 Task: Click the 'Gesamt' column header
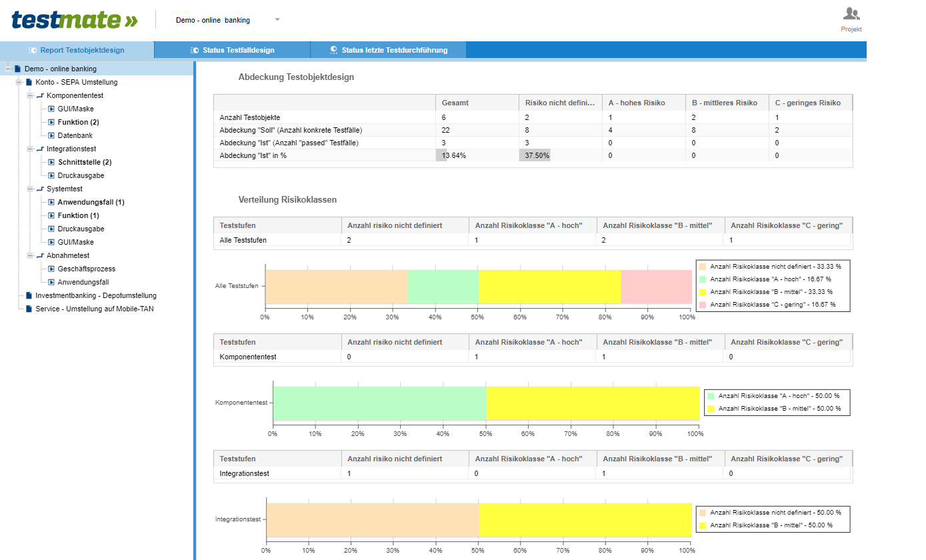(477, 103)
